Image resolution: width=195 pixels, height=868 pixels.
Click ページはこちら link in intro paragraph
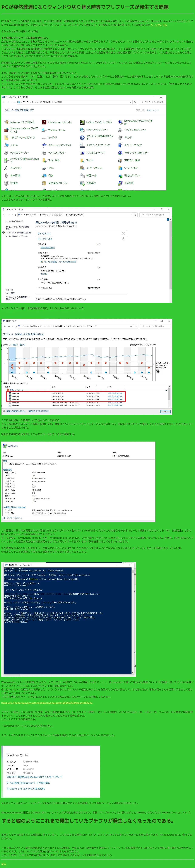point(158,25)
